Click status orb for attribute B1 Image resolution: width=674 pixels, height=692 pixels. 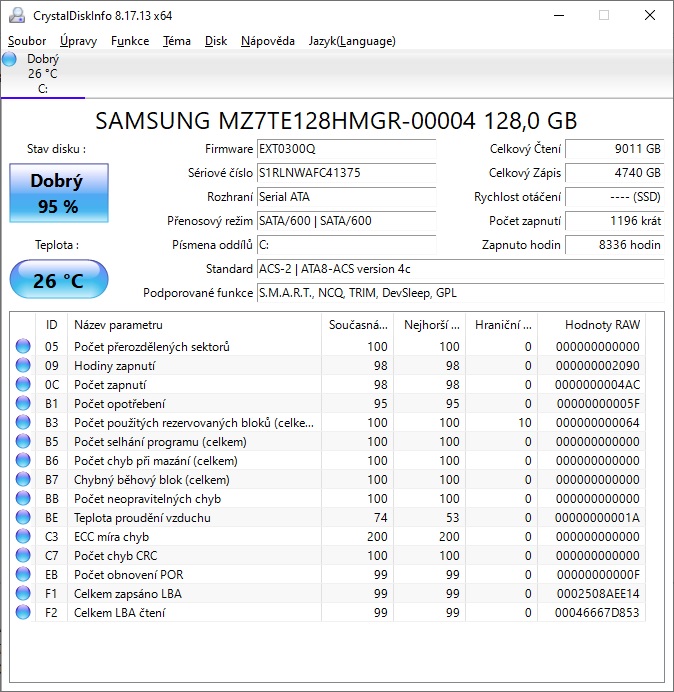(x=23, y=403)
